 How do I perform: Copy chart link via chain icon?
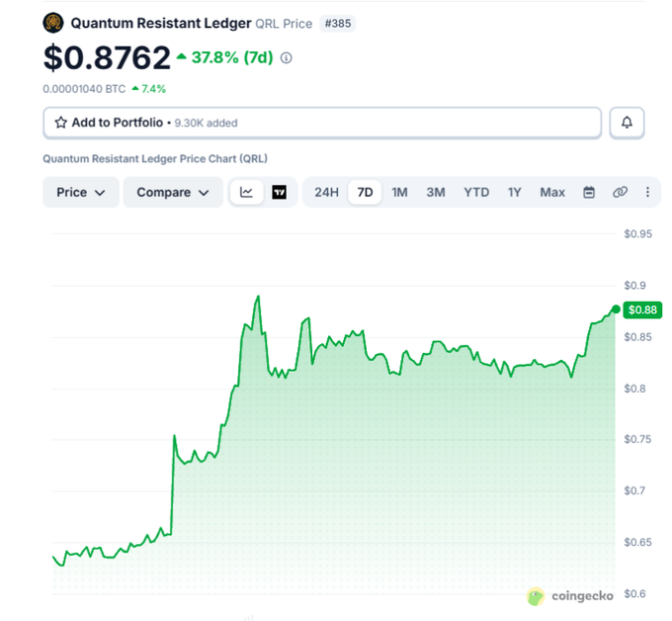(620, 192)
